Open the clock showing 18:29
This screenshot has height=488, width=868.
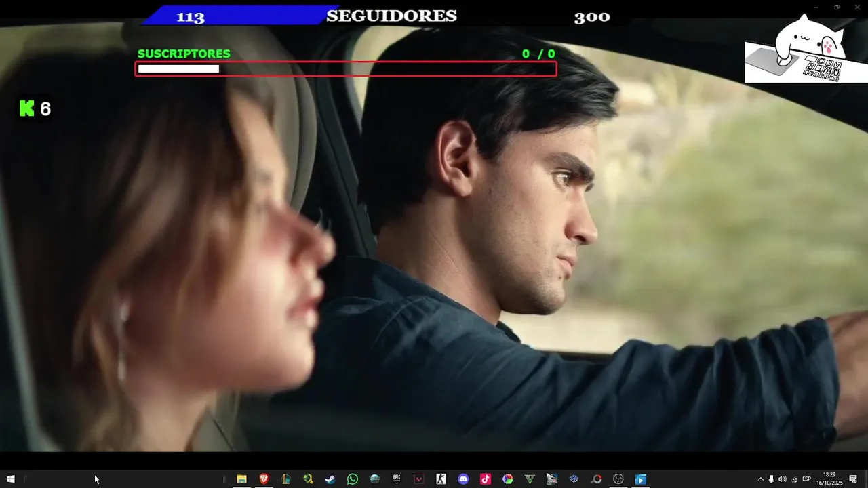(x=829, y=479)
